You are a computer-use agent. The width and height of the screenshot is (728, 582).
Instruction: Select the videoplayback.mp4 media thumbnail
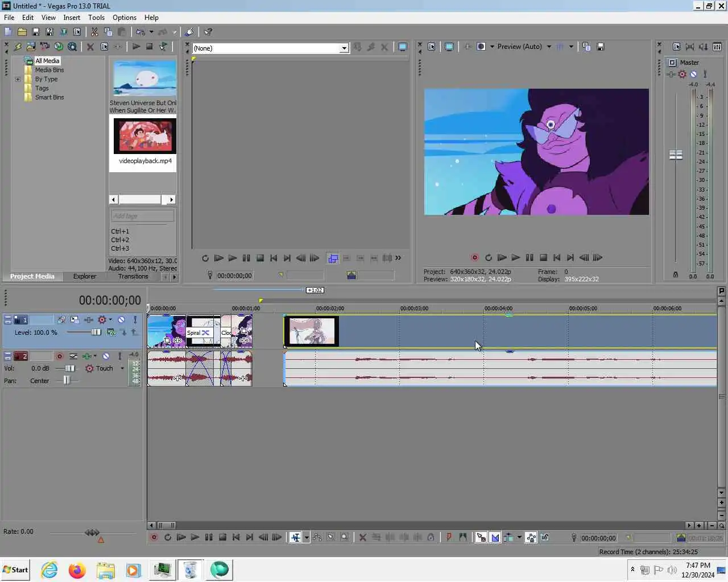point(145,136)
